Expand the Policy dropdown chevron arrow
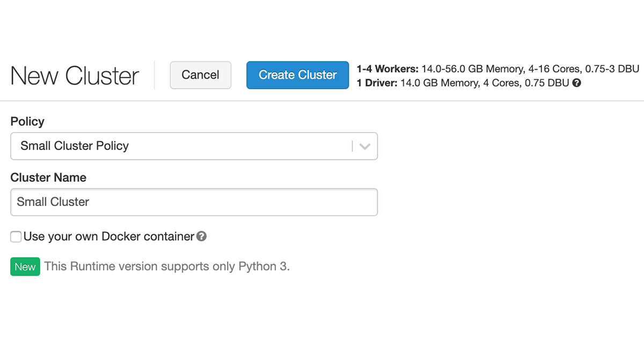The height and width of the screenshot is (338, 644). point(365,146)
